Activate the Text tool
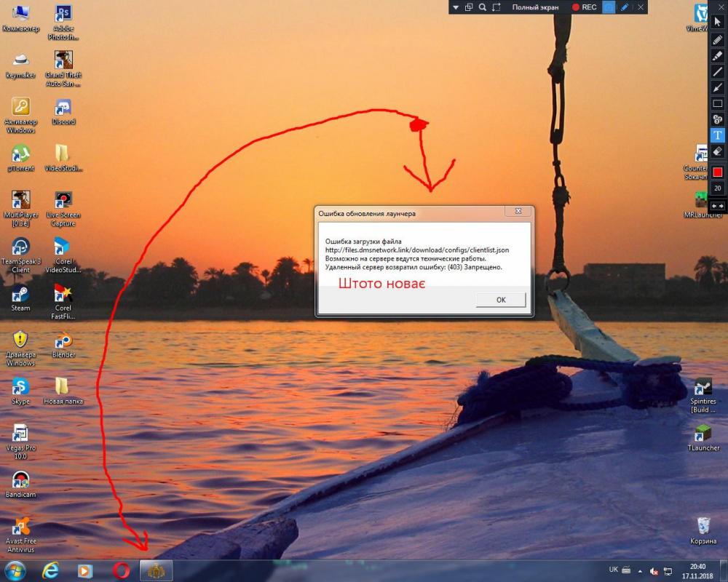This screenshot has width=728, height=582. (x=718, y=135)
